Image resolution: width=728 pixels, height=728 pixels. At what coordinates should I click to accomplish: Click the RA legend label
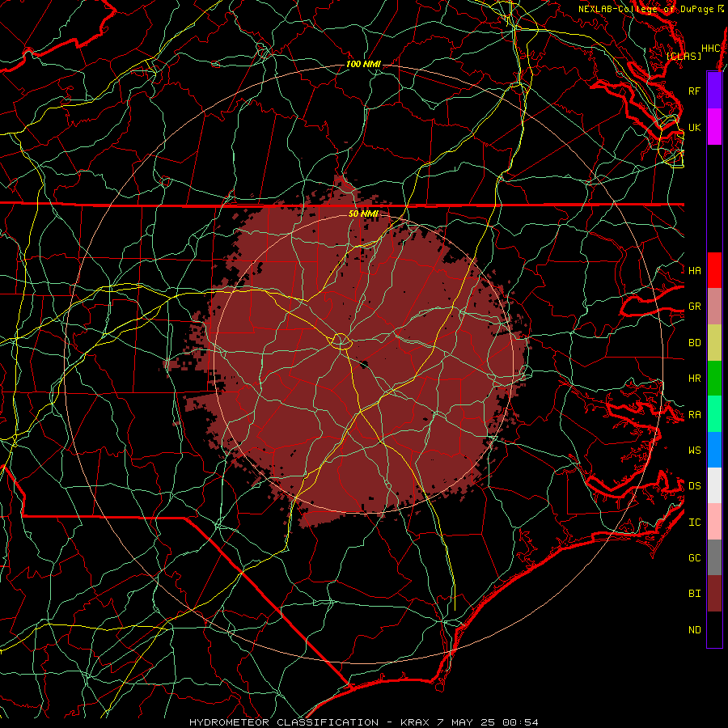coord(695,415)
